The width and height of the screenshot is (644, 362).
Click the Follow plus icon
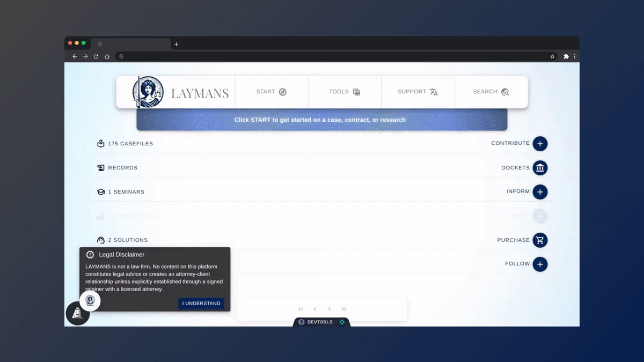[x=540, y=264]
